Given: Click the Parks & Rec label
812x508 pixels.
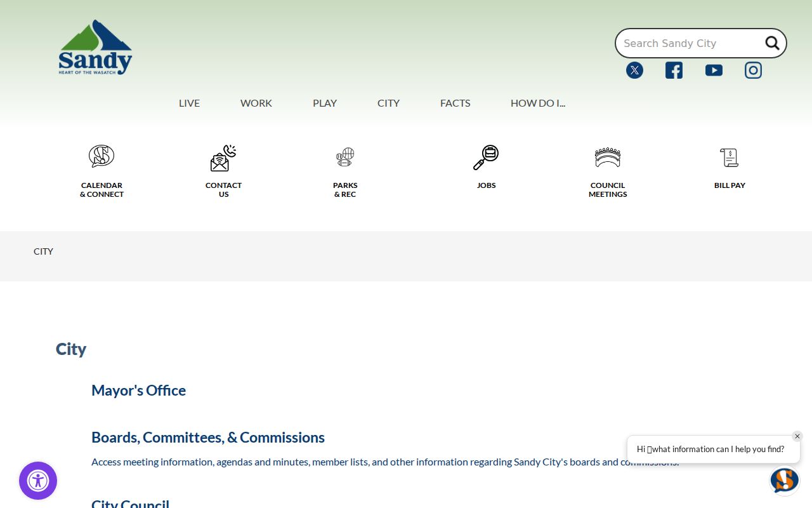Looking at the screenshot, I should 345,190.
